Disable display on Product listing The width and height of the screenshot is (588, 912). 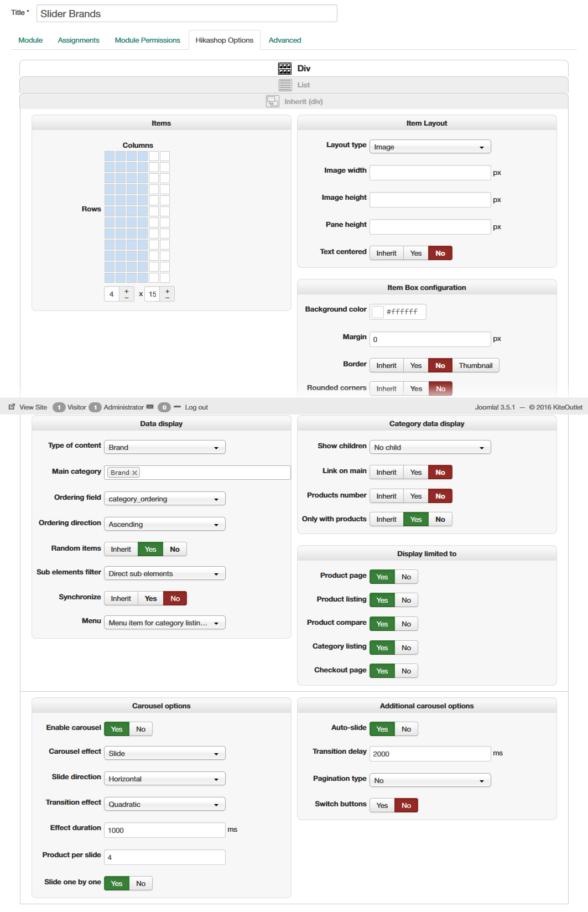coord(407,600)
